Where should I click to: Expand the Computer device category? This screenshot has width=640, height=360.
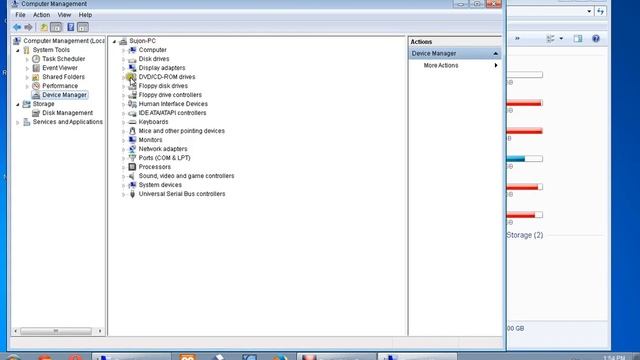[123, 50]
